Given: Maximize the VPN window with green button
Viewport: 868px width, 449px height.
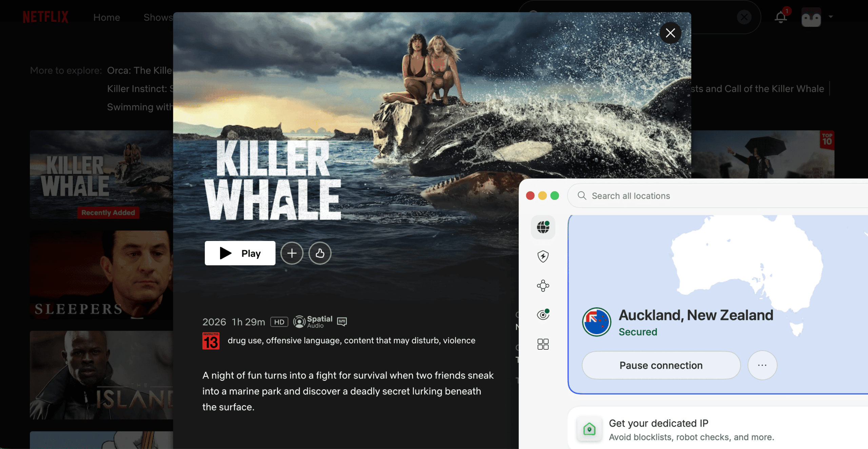Looking at the screenshot, I should (x=555, y=196).
